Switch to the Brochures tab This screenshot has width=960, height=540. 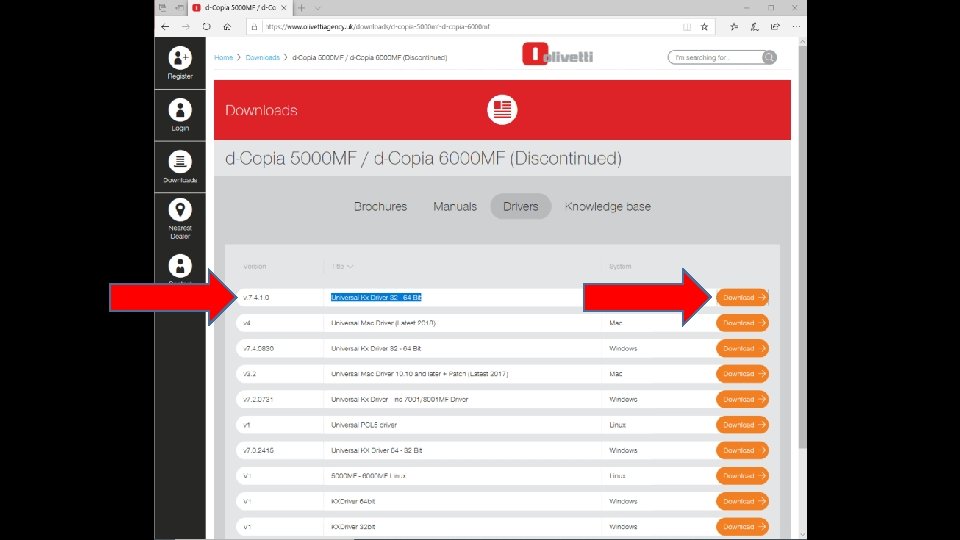click(x=380, y=206)
